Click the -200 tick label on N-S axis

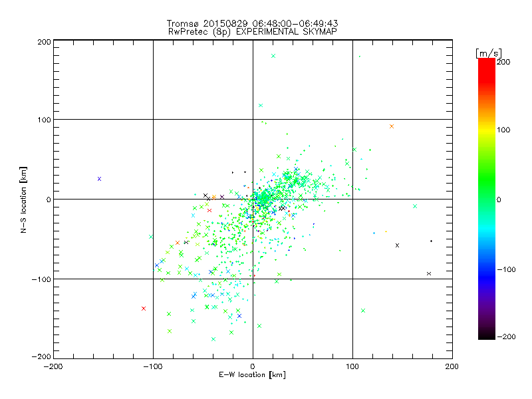(x=41, y=356)
